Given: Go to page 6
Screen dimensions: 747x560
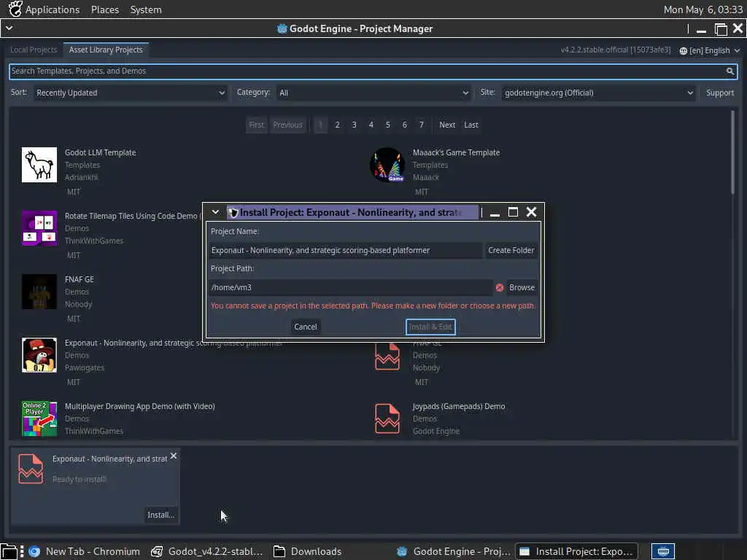Looking at the screenshot, I should (x=404, y=125).
